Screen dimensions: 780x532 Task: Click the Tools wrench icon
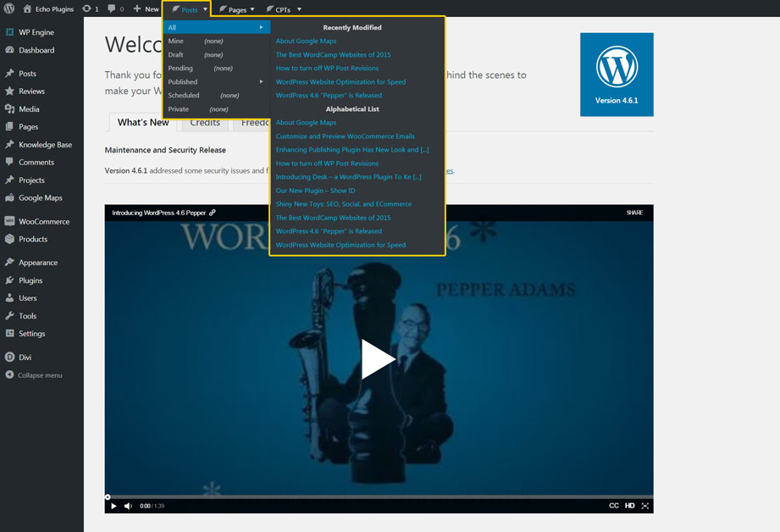point(9,315)
